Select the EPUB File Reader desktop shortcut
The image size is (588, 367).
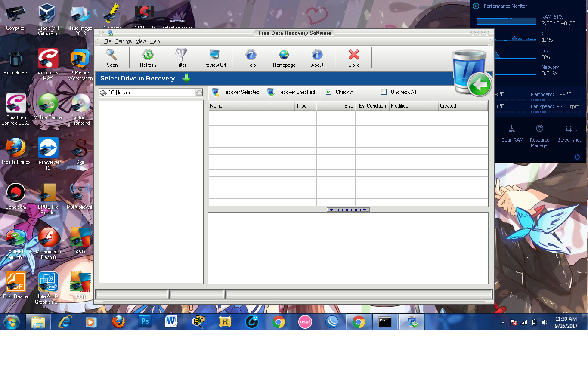coord(48,199)
